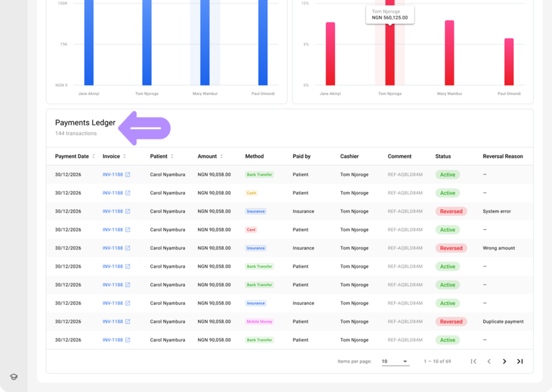Image resolution: width=552 pixels, height=392 pixels.
Task: Click Tom Njoroge's red chart bar
Action: (x=390, y=54)
